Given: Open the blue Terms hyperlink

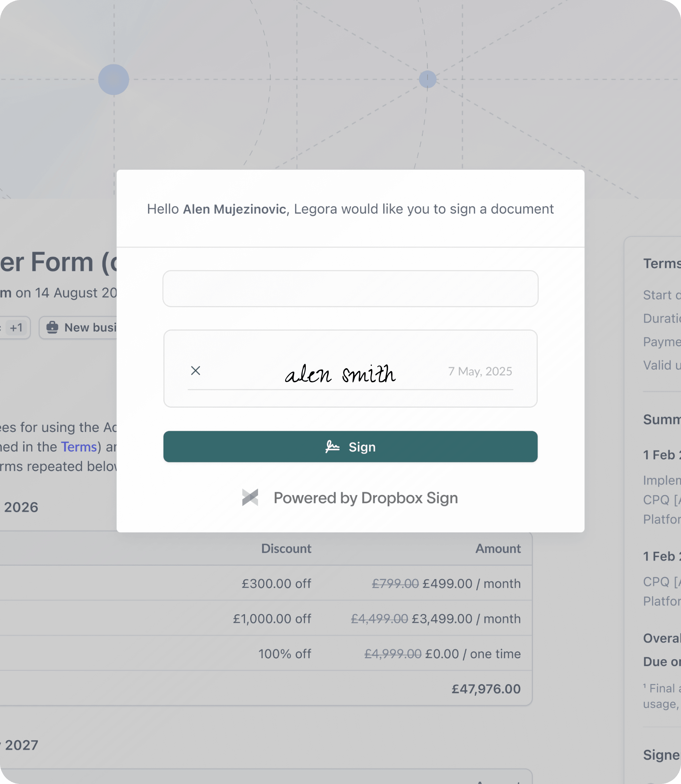Looking at the screenshot, I should [79, 447].
